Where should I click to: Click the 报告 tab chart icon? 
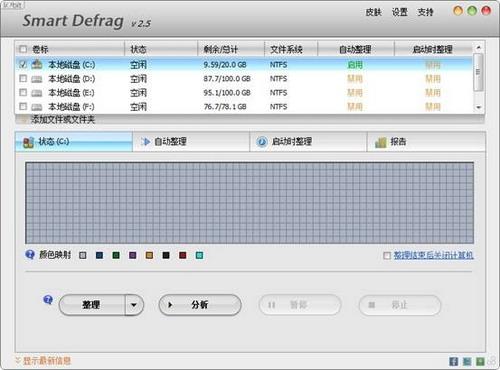(x=381, y=142)
